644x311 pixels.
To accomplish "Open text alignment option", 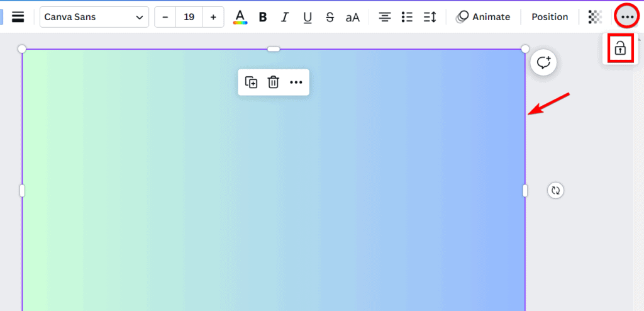I will pos(385,17).
